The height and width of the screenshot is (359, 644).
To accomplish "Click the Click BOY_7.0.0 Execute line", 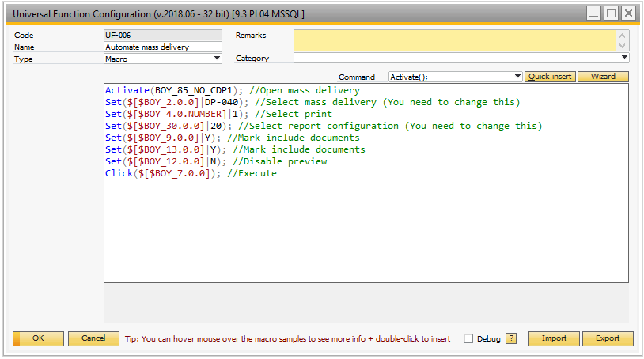I will (191, 173).
